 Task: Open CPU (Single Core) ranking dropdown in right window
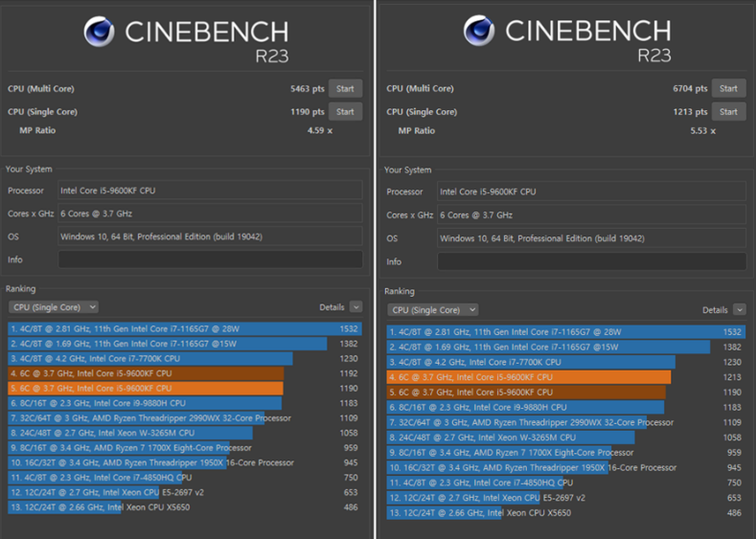(432, 310)
